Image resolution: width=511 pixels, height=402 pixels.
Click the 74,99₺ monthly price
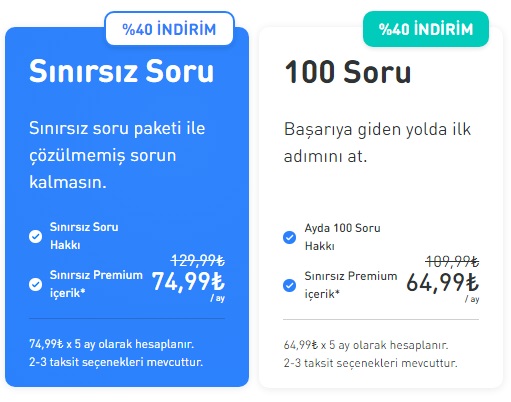(x=188, y=282)
